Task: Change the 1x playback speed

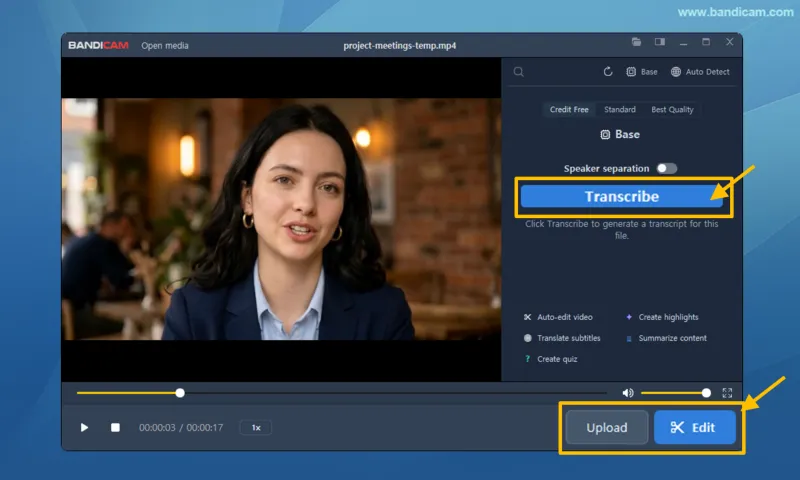Action: (x=256, y=427)
